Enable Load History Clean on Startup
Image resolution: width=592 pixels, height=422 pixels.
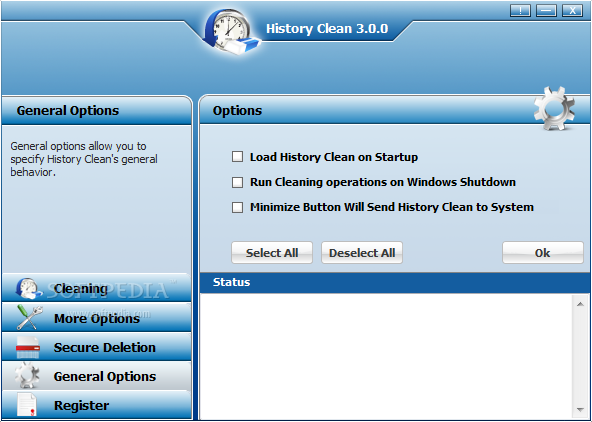237,157
